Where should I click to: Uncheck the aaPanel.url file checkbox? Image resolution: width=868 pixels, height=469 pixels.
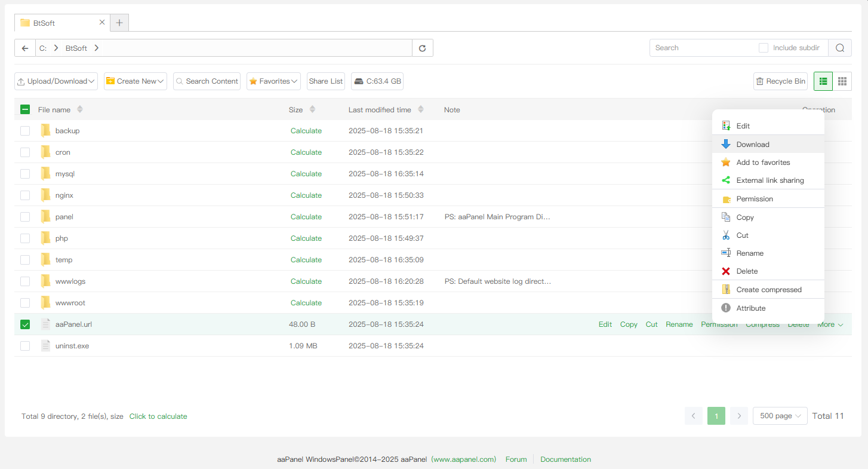(x=25, y=324)
